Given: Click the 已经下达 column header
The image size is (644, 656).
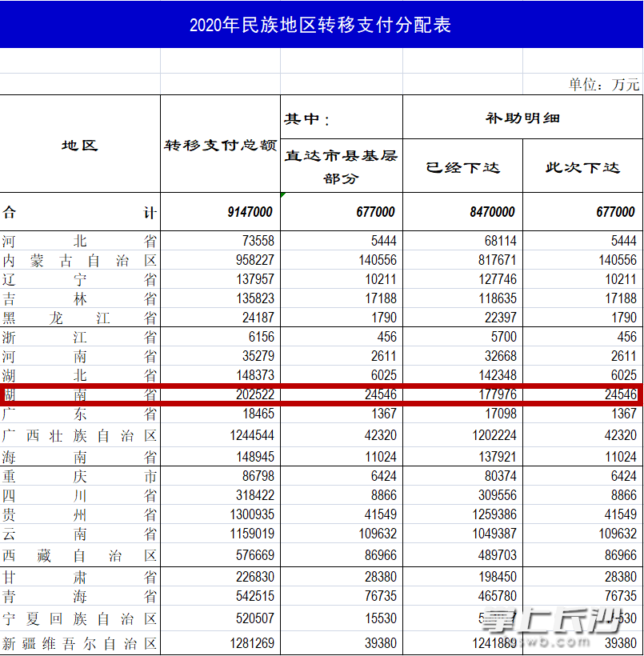Looking at the screenshot, I should tap(463, 166).
